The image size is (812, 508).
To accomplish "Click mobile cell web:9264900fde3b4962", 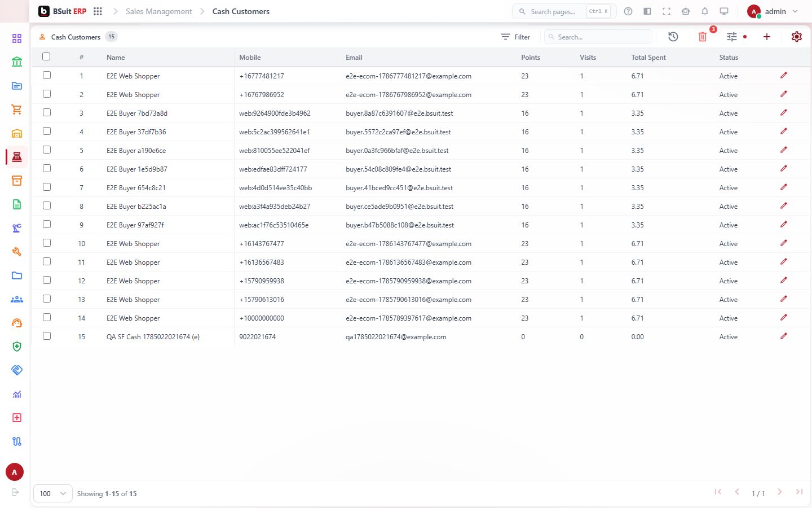I will coord(275,113).
